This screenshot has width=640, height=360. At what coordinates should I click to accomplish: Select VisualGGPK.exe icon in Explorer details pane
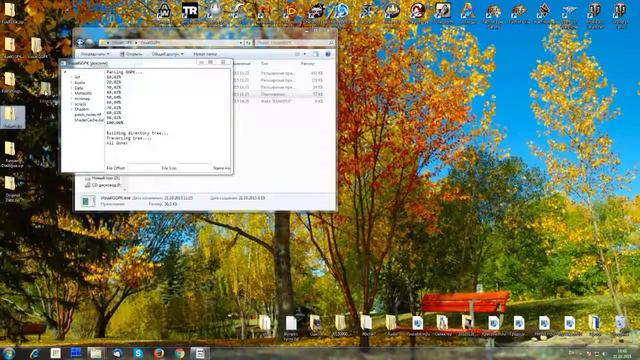coord(88,201)
